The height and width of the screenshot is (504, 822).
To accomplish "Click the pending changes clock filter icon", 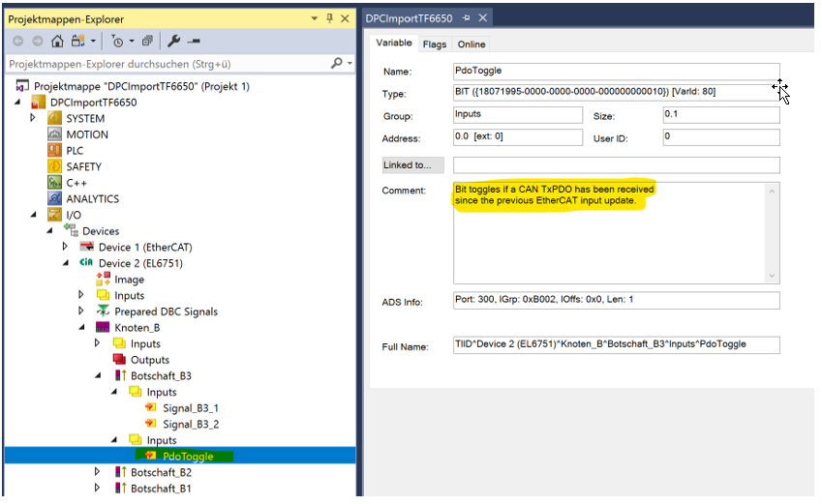I will [x=117, y=41].
